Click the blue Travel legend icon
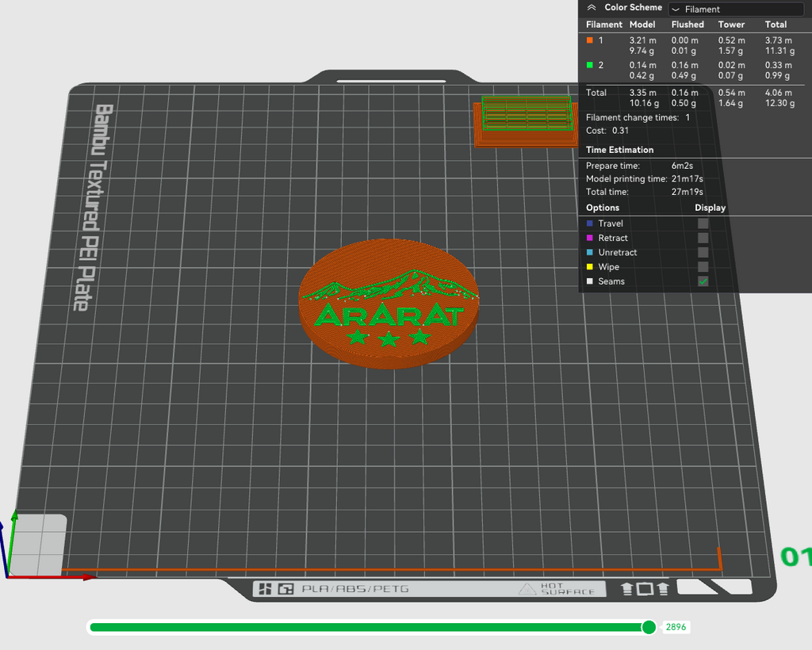The width and height of the screenshot is (812, 650). pos(589,223)
